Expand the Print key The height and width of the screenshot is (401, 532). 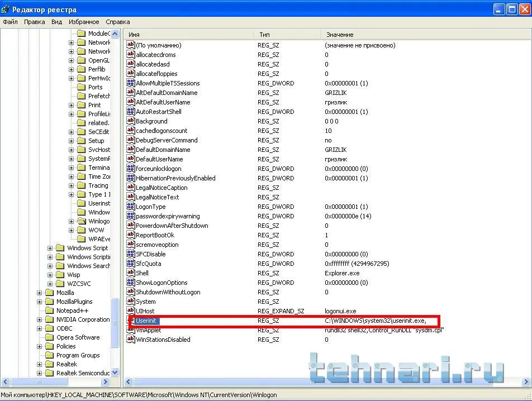point(72,106)
